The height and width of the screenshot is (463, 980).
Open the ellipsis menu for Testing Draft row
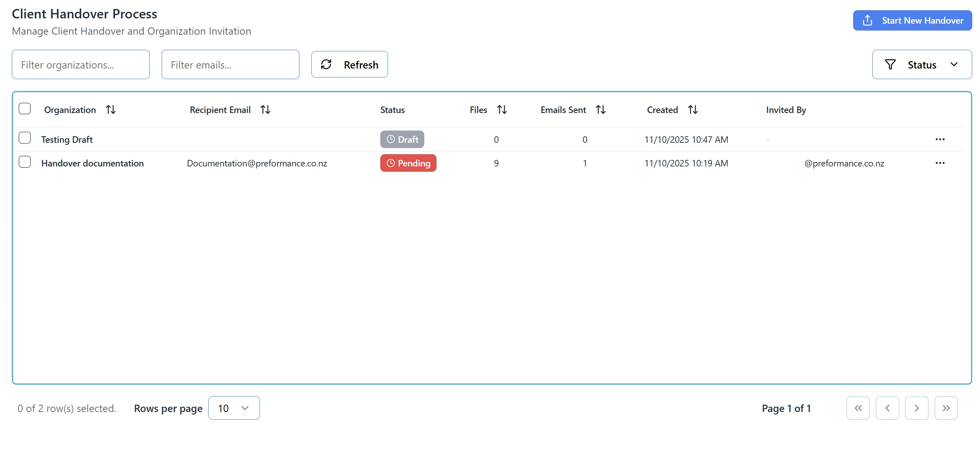[940, 139]
